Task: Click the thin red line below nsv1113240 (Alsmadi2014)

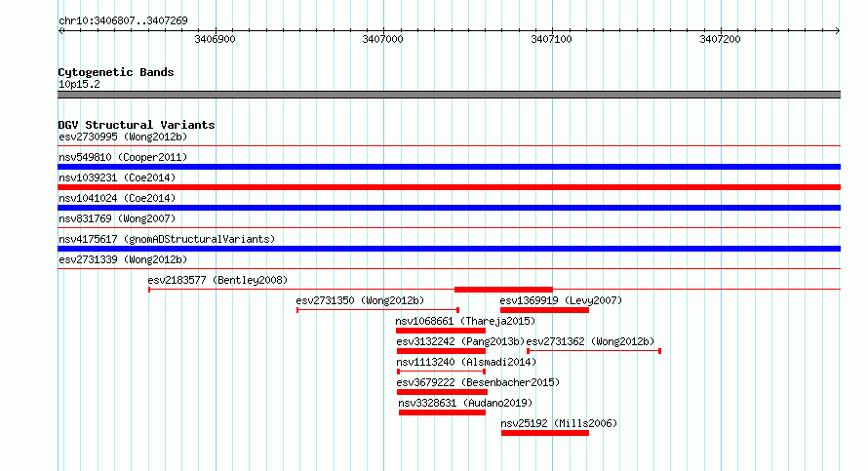Action: tap(441, 372)
